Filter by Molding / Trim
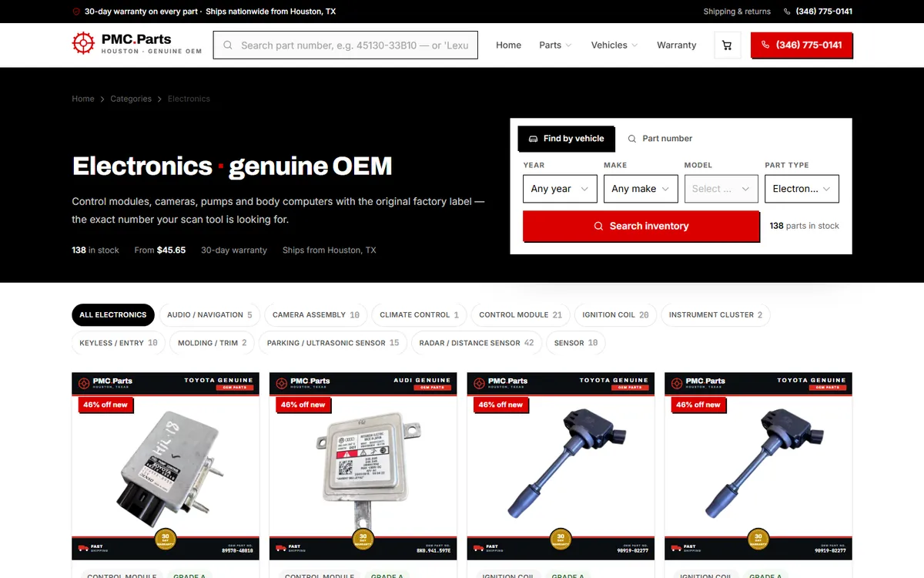Viewport: 924px width, 578px height. point(213,343)
